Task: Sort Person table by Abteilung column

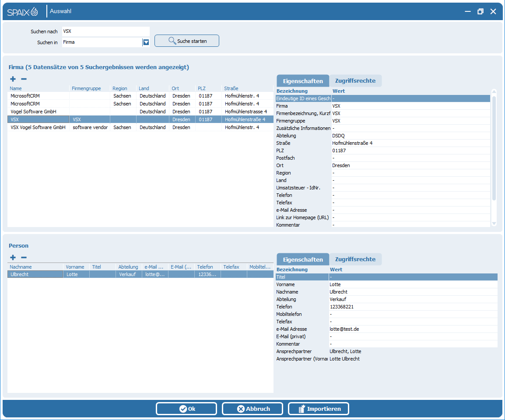Action: tap(129, 267)
